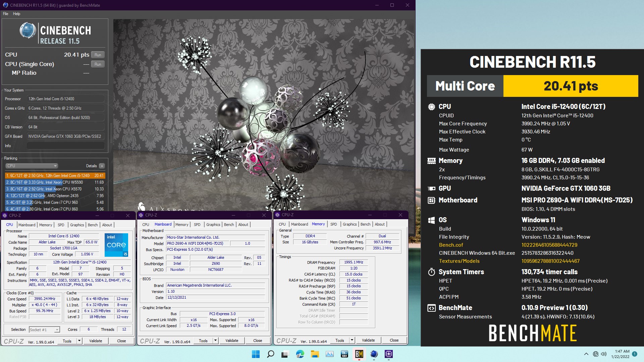The width and height of the screenshot is (644, 362).
Task: Switch to Cinebench taskbar icon
Action: tap(374, 354)
